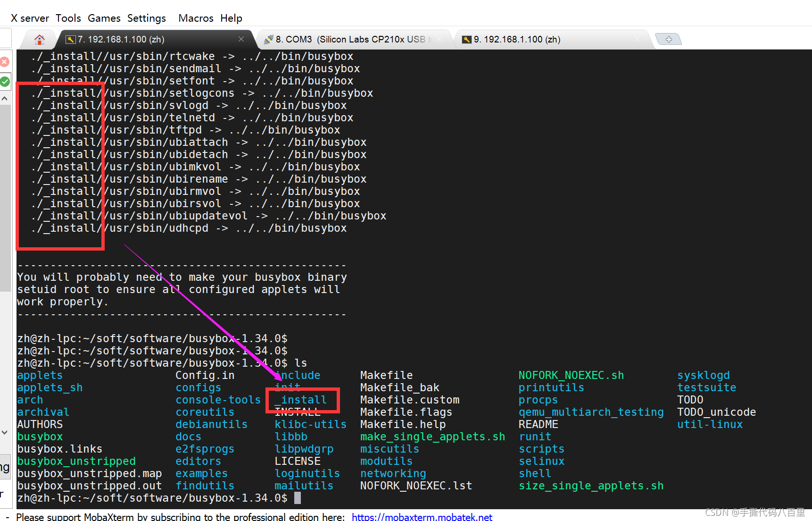
Task: Click 'e2fsprogs' directory name
Action: [x=205, y=449]
